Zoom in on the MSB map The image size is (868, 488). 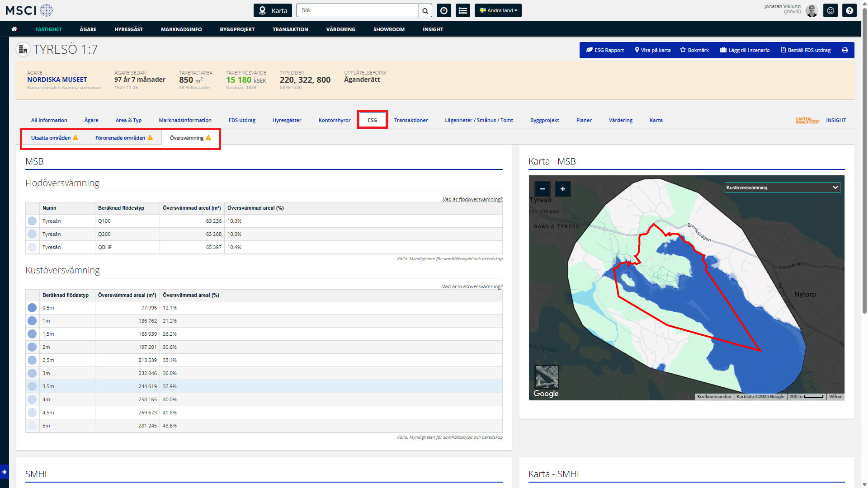click(562, 189)
